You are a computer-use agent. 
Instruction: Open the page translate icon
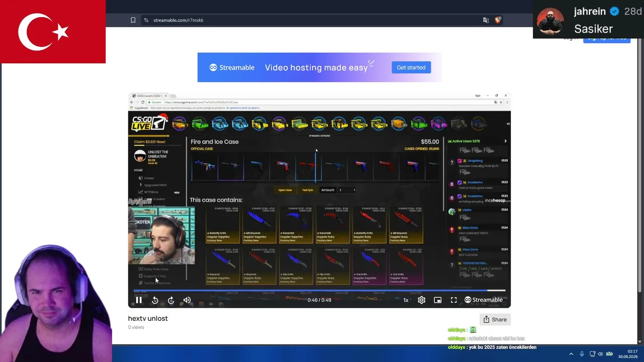point(486,20)
